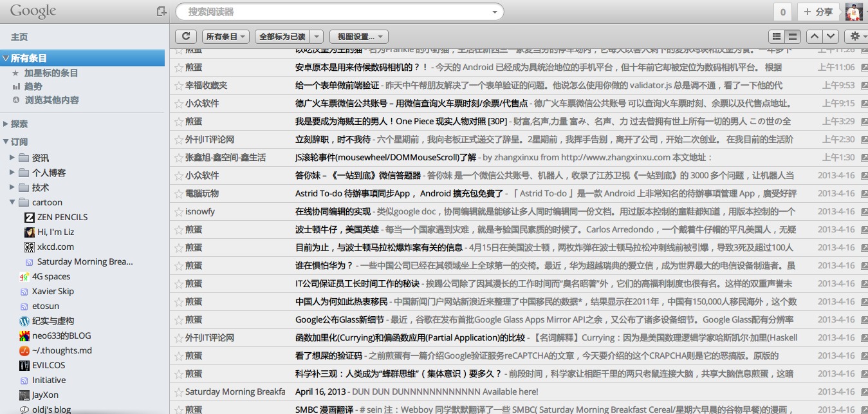868x414 pixels.
Task: Click the 0 notifications button
Action: pos(783,12)
